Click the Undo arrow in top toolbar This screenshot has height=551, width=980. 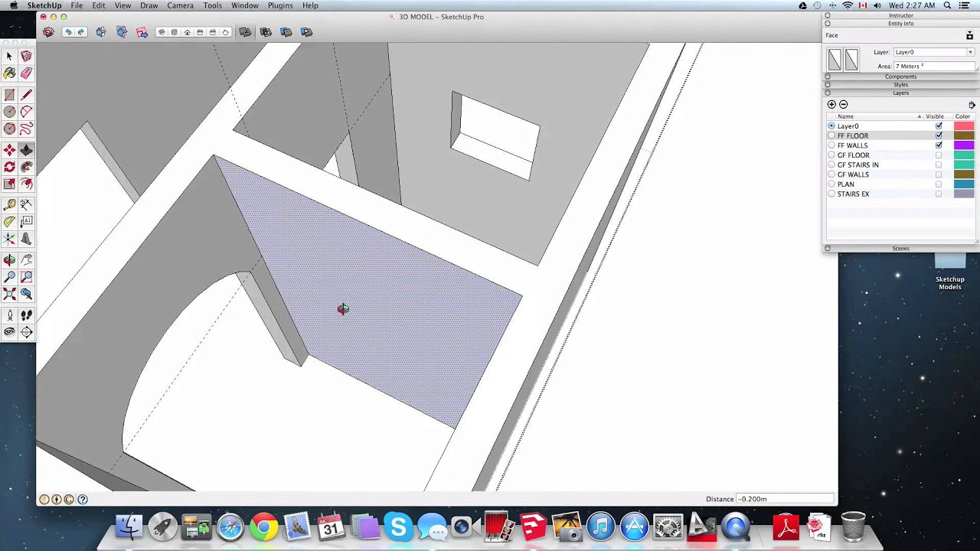pos(67,32)
